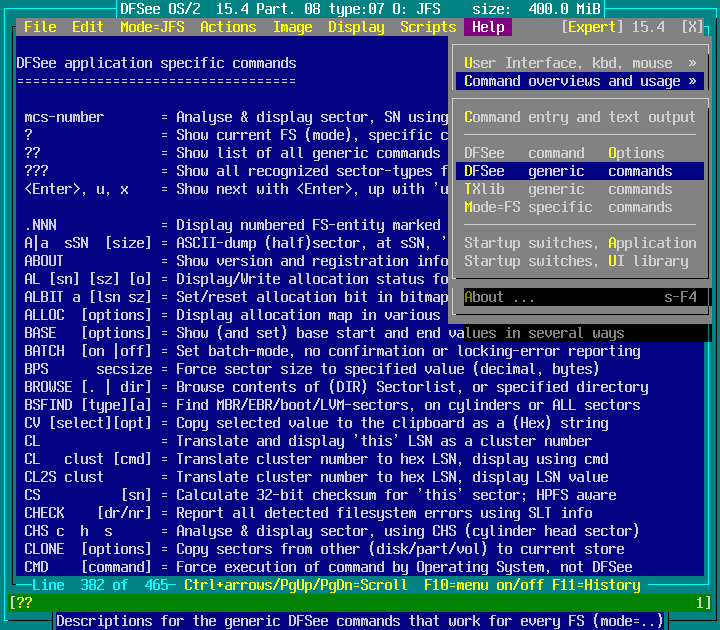The height and width of the screenshot is (630, 720).
Task: Click the About ... menu item
Action: (x=580, y=297)
